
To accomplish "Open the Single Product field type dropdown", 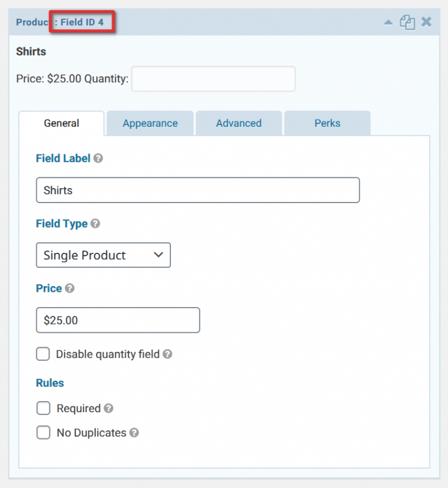I will pyautogui.click(x=103, y=255).
